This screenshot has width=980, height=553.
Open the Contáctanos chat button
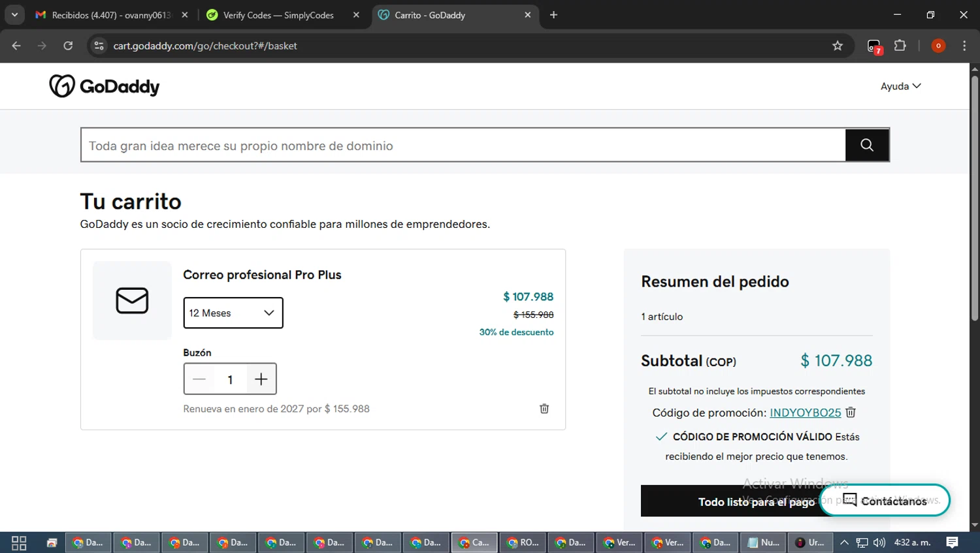885,501
